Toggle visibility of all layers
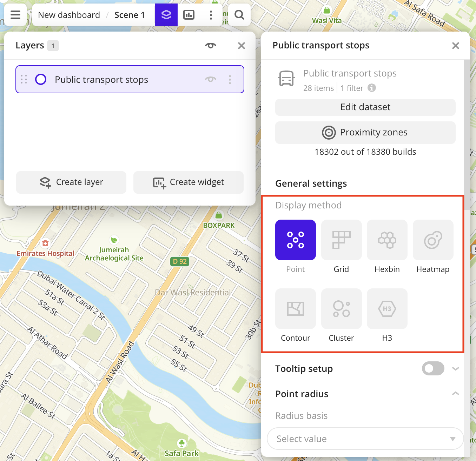This screenshot has height=461, width=476. pos(211,46)
